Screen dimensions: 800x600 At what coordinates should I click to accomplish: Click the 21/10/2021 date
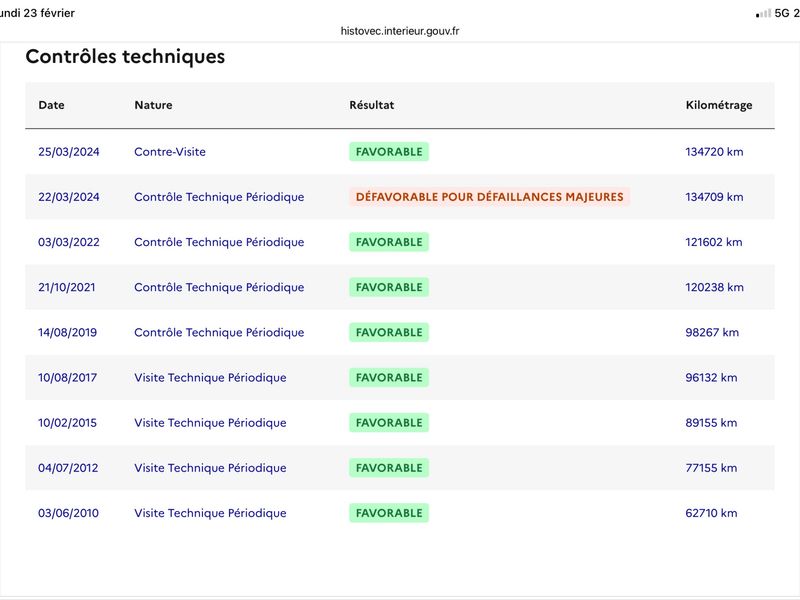pyautogui.click(x=69, y=287)
